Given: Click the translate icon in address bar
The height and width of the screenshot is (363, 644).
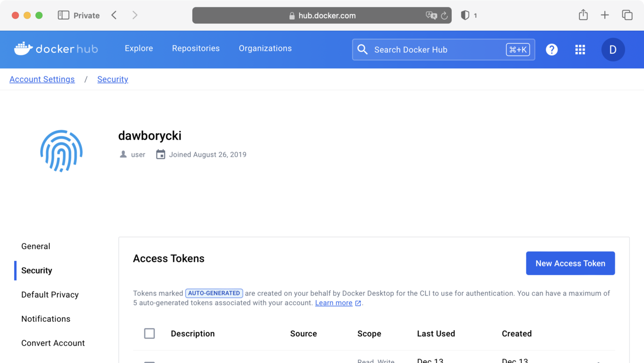Looking at the screenshot, I should click(x=431, y=16).
